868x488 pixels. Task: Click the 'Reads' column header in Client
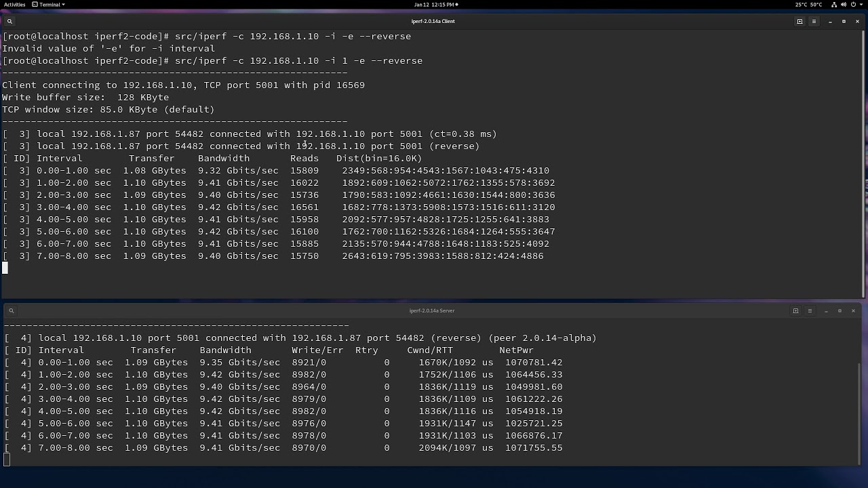pyautogui.click(x=304, y=158)
